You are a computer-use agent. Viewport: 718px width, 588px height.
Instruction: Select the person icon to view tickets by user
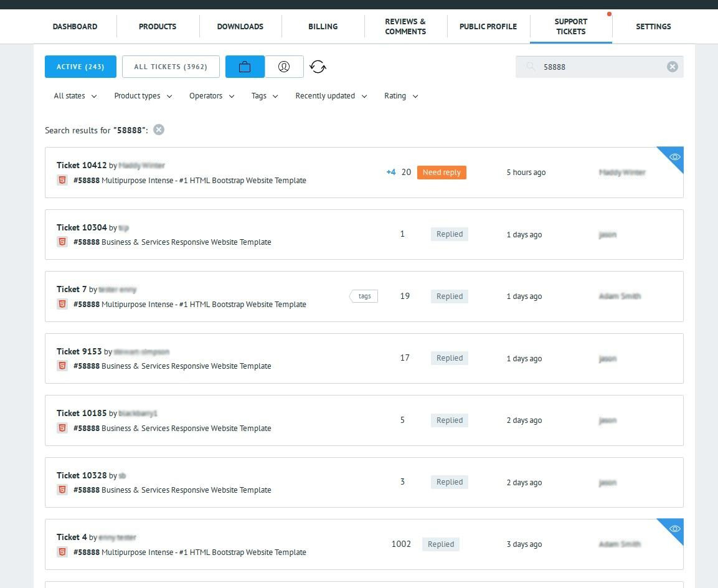(x=284, y=66)
